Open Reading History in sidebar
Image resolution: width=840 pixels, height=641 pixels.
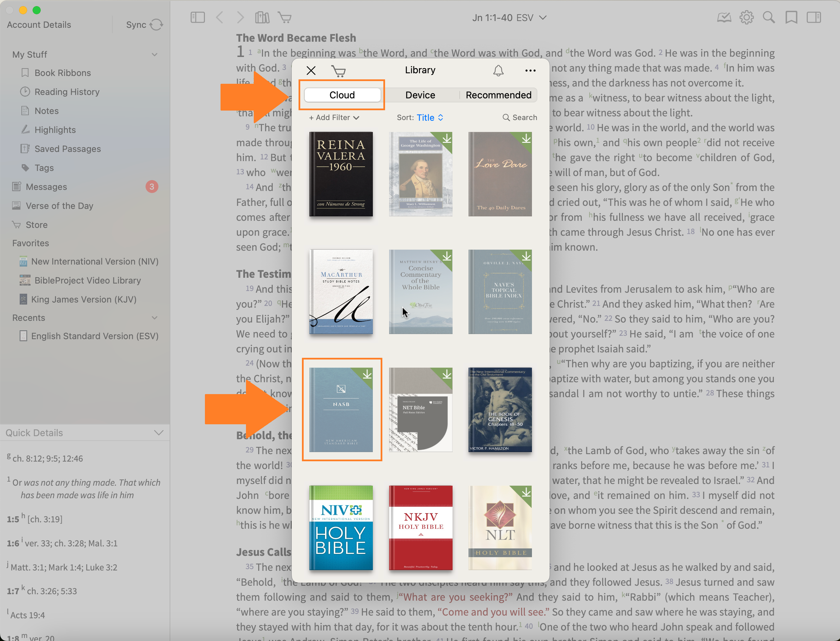pos(67,92)
